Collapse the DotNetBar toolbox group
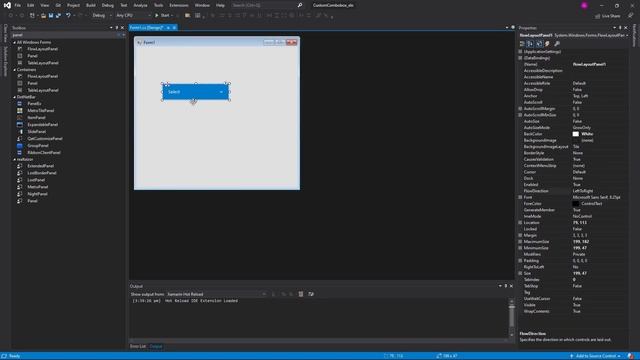Viewport: 640px width, 360px height. click(x=15, y=97)
